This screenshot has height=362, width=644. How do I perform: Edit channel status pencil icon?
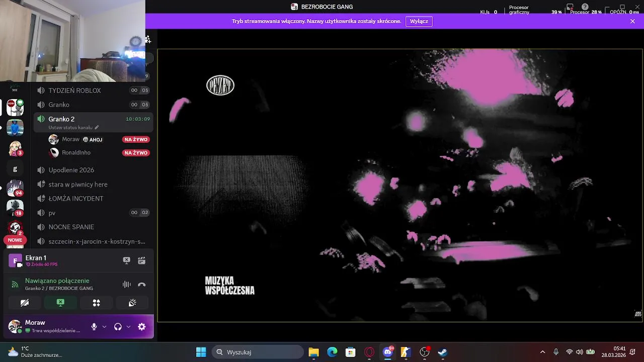(x=97, y=128)
